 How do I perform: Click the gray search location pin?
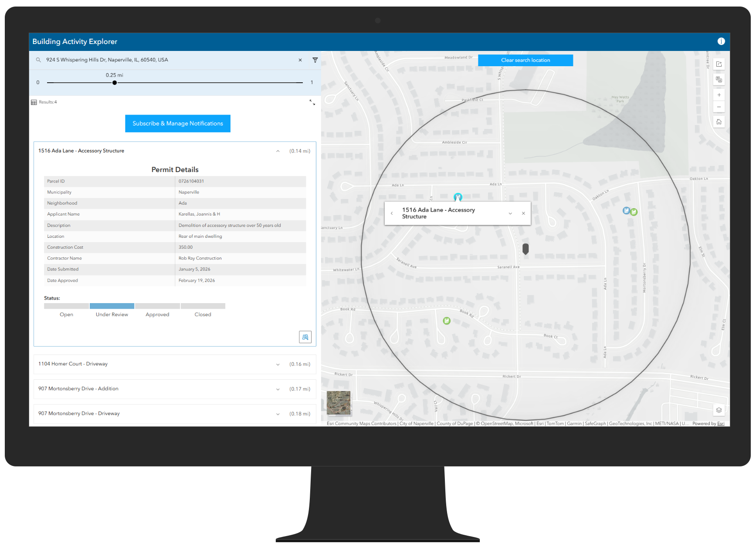click(x=525, y=249)
